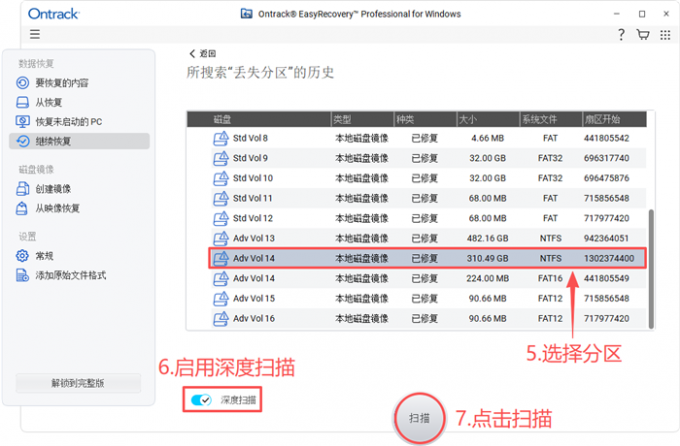680x446 pixels.
Task: Click the 310.49 GB size cell
Action: (x=487, y=259)
